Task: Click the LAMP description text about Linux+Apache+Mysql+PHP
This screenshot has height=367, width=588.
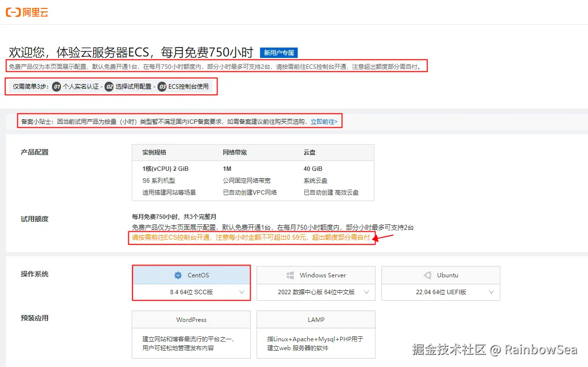Action: pyautogui.click(x=316, y=343)
